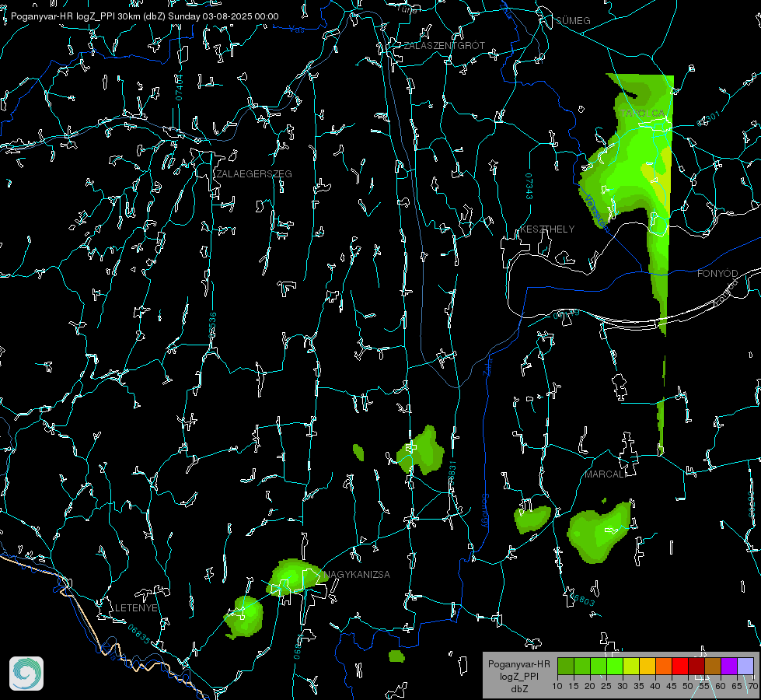Image resolution: width=761 pixels, height=700 pixels.
Task: Select the dark green 10-15 dBZ legend swatch
Action: (x=566, y=666)
